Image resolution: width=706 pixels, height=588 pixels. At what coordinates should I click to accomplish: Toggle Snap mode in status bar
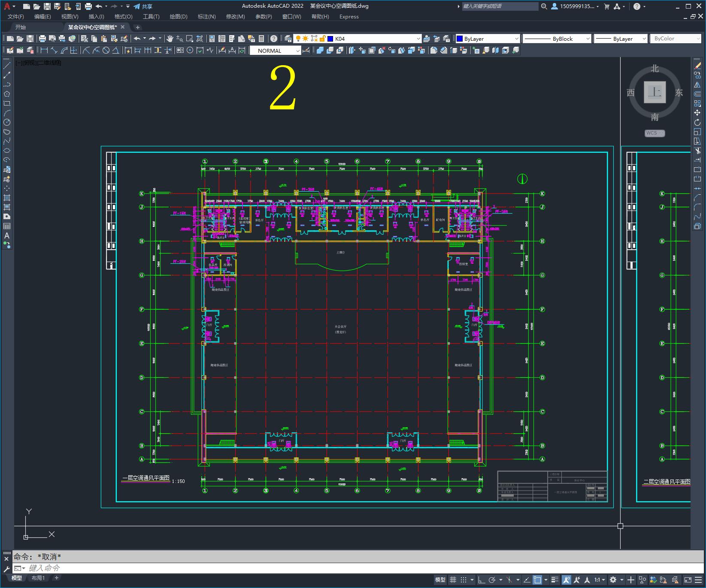[x=464, y=580]
